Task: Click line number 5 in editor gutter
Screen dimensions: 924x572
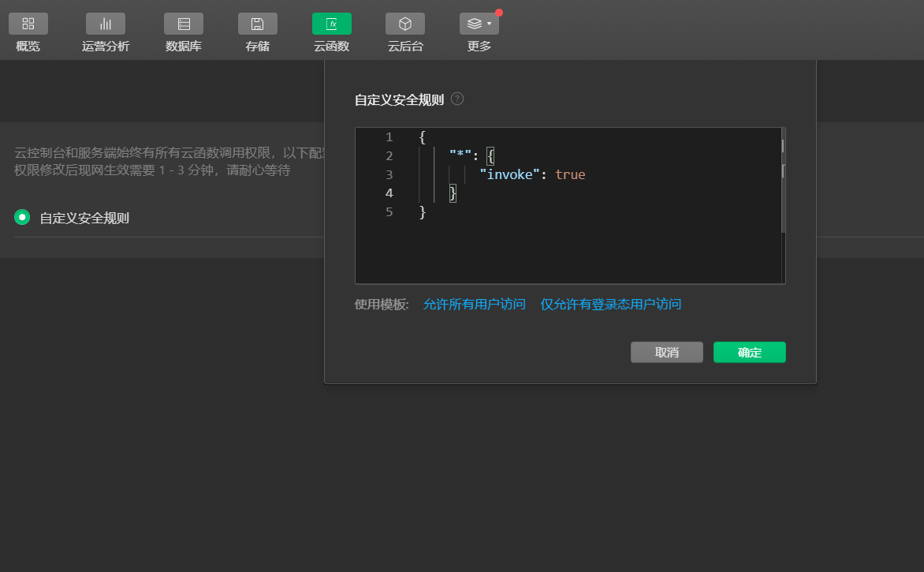Action: (x=389, y=212)
